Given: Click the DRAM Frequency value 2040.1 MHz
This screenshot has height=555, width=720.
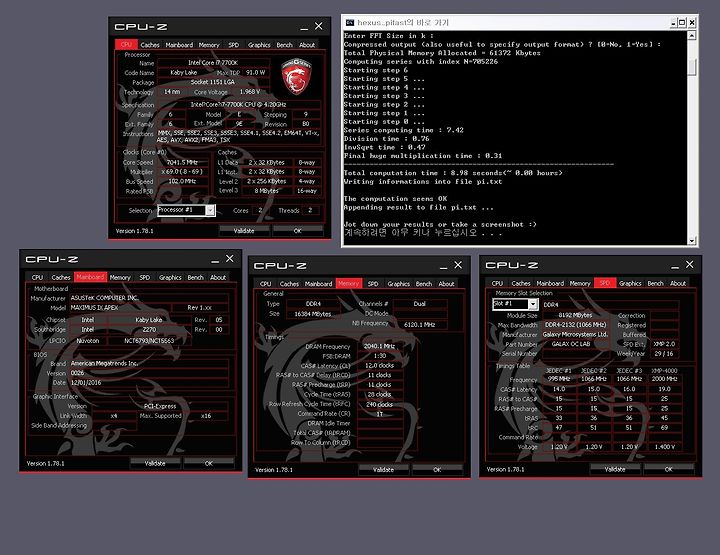Looking at the screenshot, I should pos(379,346).
